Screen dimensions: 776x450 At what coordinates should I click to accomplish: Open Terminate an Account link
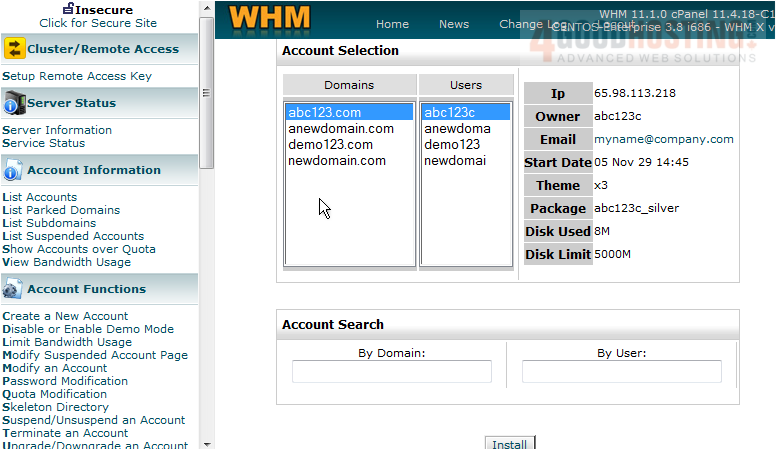(x=65, y=433)
